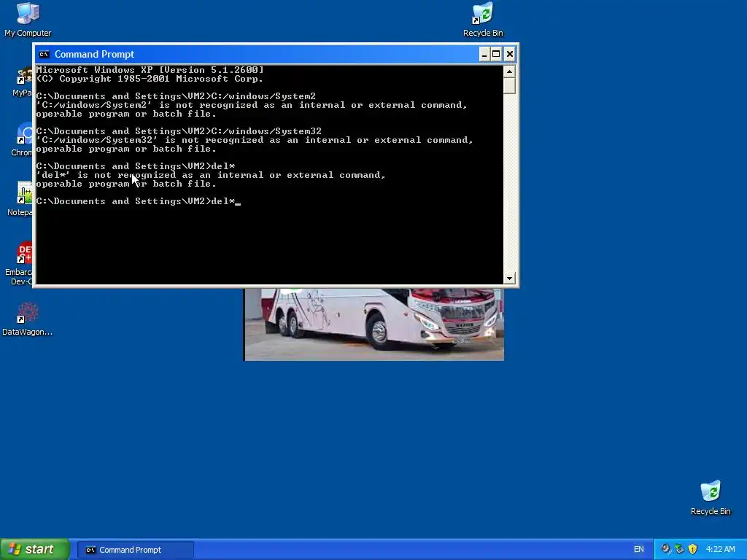Click the command line ending in 'C:/windows/System32'

pos(179,131)
